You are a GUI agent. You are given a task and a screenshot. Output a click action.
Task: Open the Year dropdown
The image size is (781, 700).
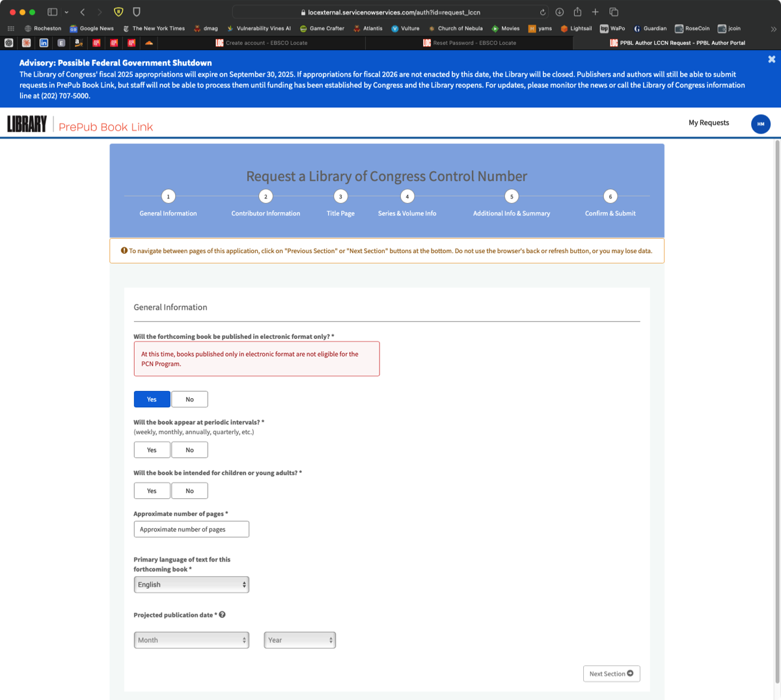pyautogui.click(x=299, y=640)
